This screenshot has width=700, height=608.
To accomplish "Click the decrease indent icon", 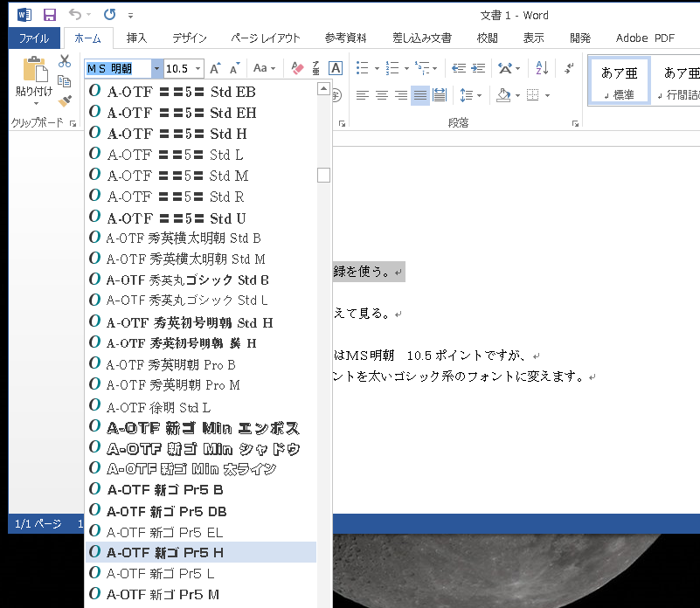I will (x=459, y=68).
